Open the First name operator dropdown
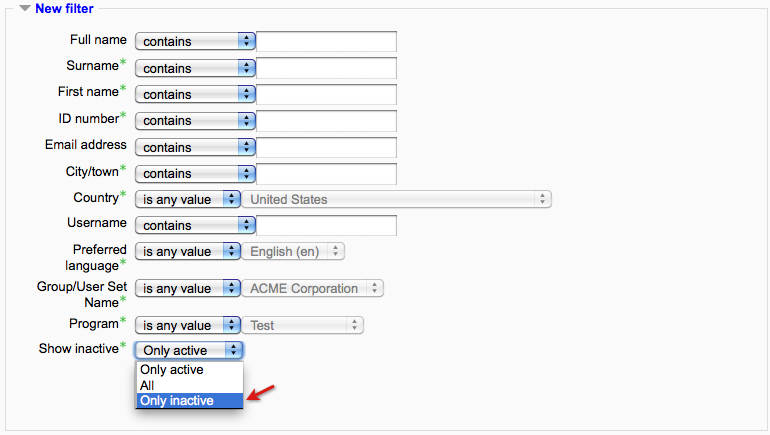 [x=195, y=94]
